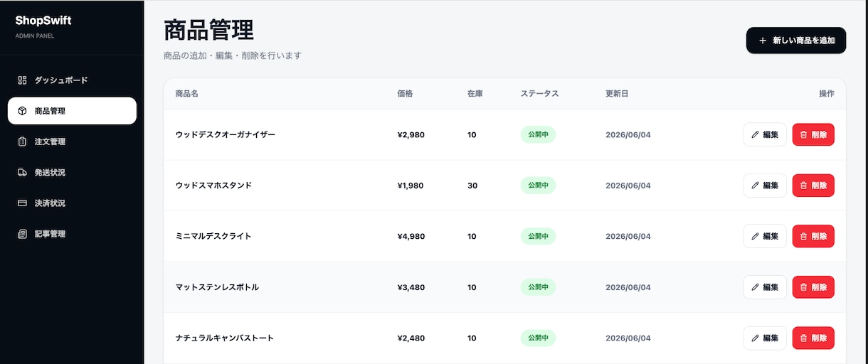
Task: Click product name ウッドデスクオーガナイザー
Action: tap(225, 134)
